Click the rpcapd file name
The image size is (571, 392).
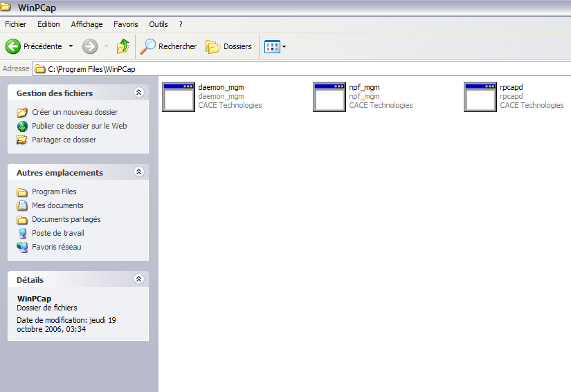pyautogui.click(x=511, y=87)
